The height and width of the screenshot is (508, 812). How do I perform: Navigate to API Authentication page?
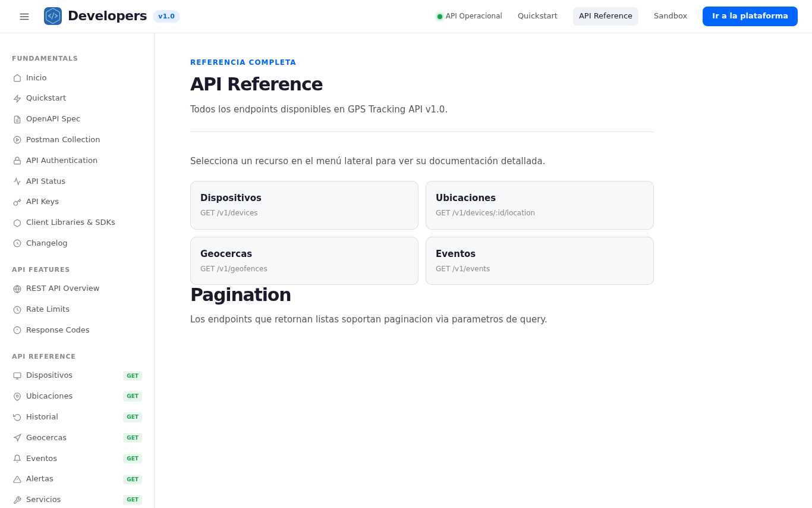click(x=77, y=161)
